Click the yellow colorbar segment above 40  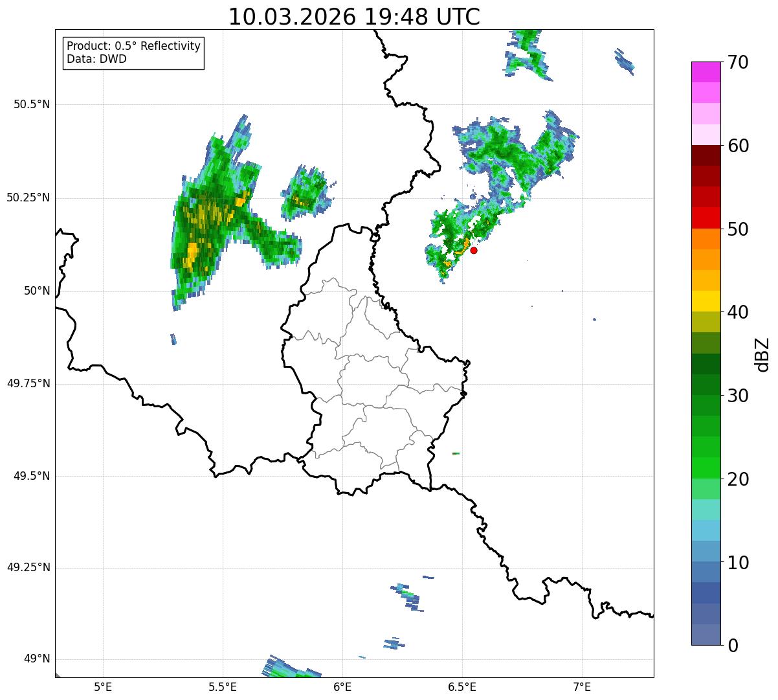(706, 301)
